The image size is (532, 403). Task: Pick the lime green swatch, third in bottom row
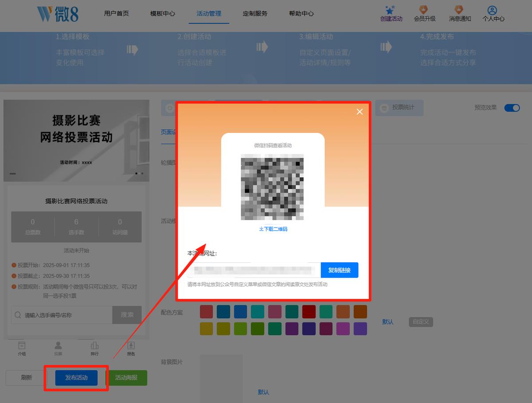(x=241, y=329)
